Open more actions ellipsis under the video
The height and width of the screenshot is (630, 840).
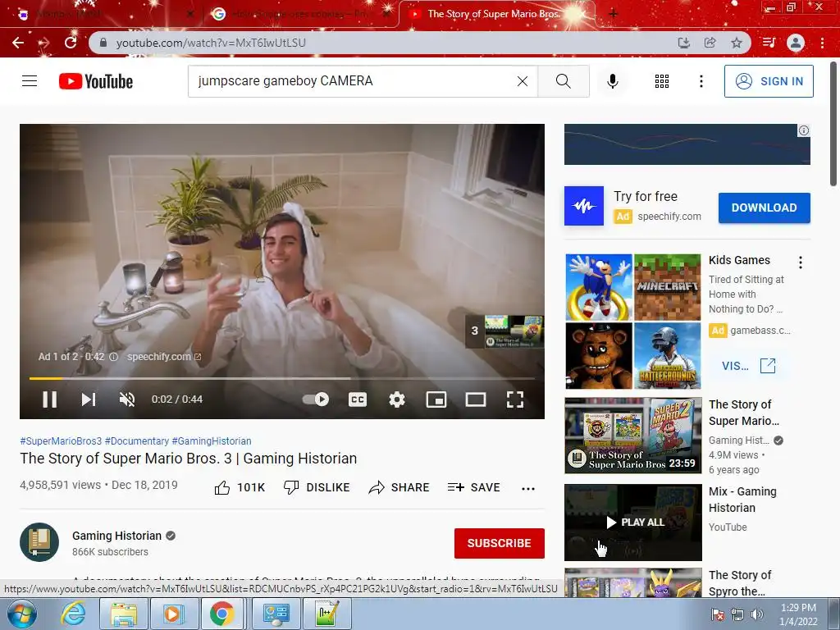click(528, 488)
